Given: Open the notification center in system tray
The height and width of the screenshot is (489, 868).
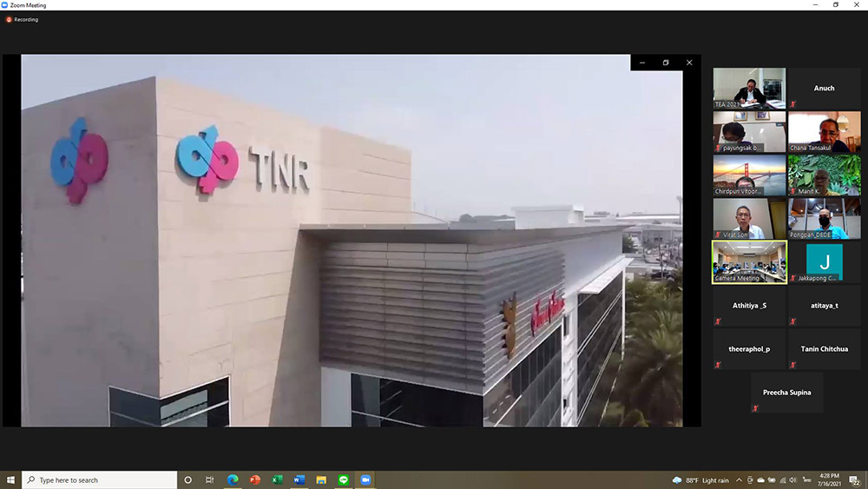Looking at the screenshot, I should point(856,479).
